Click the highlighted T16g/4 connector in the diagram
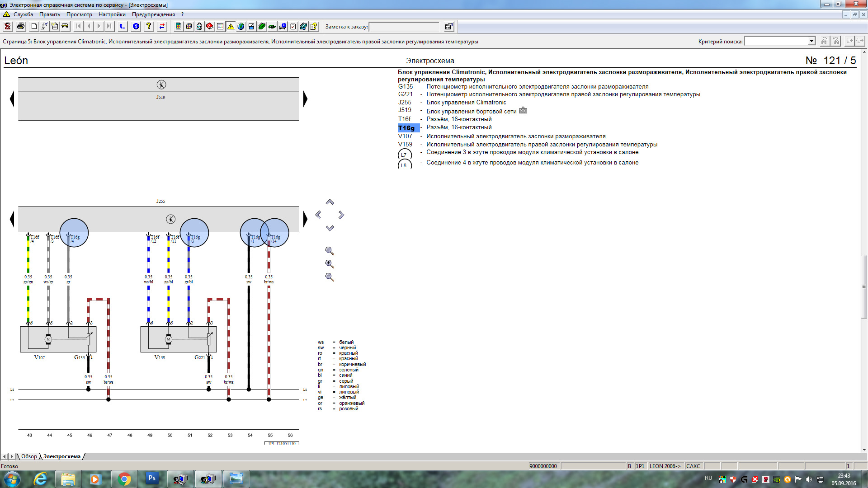 (x=74, y=233)
